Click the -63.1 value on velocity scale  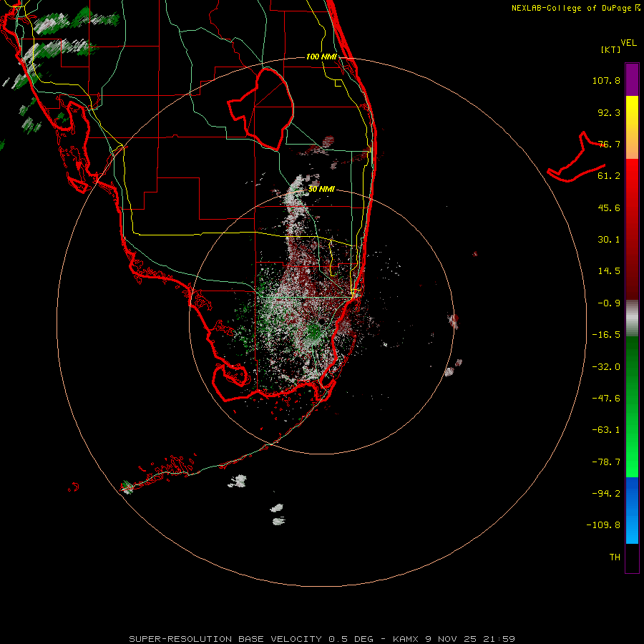[606, 430]
